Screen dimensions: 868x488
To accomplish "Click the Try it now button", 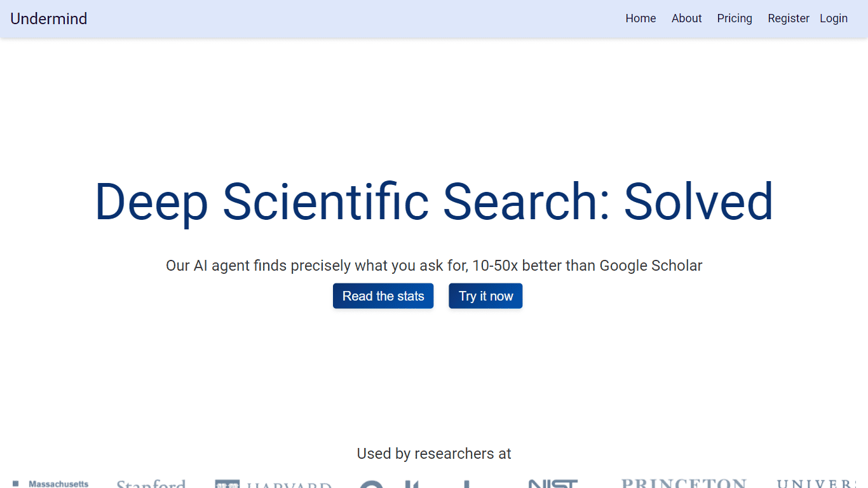I will point(485,296).
